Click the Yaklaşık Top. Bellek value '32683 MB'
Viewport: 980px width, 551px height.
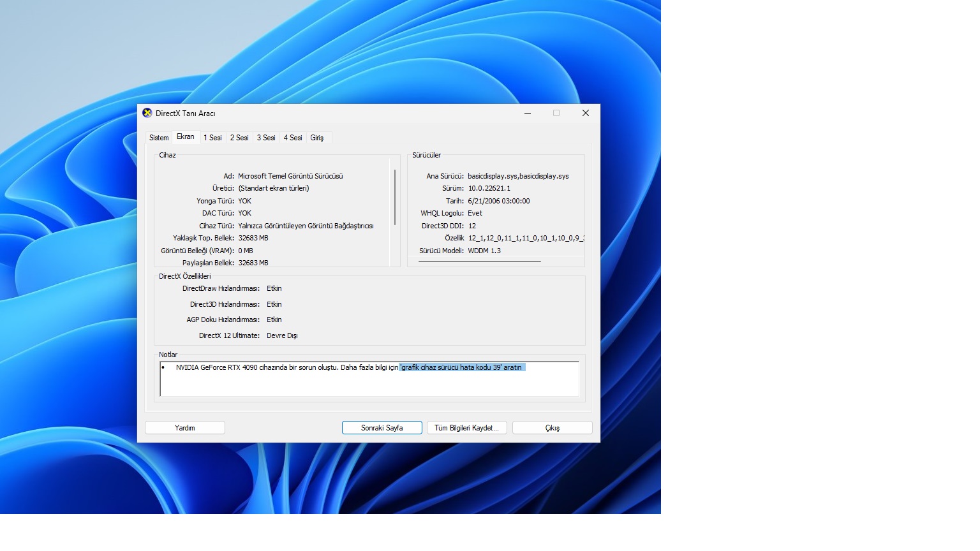pyautogui.click(x=253, y=238)
